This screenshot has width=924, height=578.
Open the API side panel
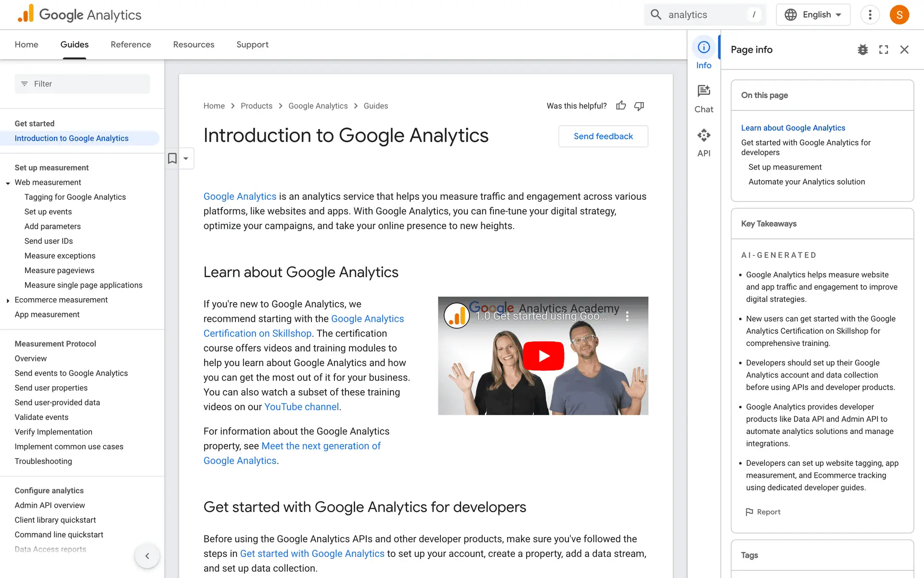click(x=704, y=143)
